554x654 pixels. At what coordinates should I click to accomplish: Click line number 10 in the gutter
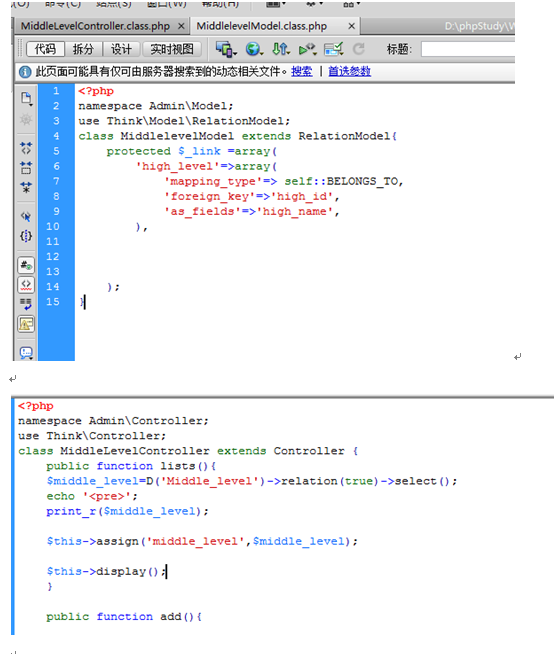[53, 226]
